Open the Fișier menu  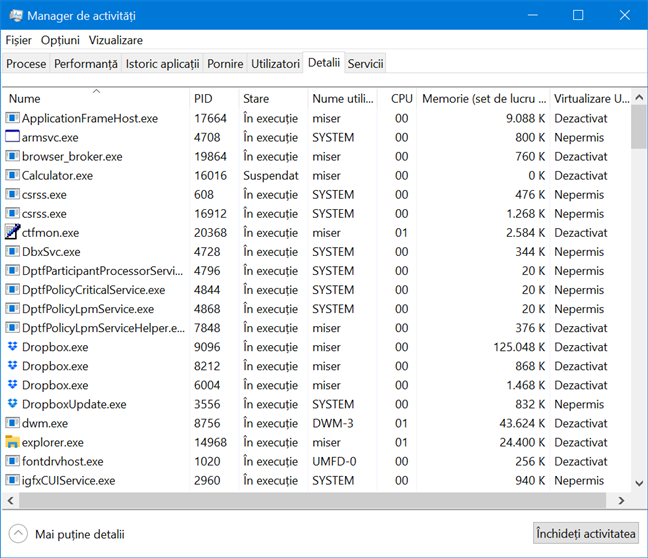point(18,40)
